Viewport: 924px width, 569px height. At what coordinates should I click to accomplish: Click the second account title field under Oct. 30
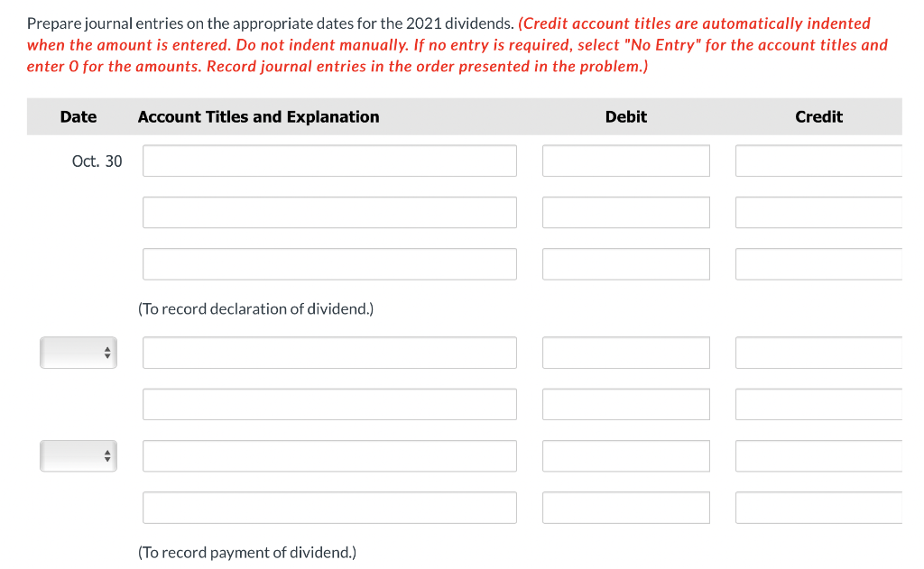click(329, 212)
